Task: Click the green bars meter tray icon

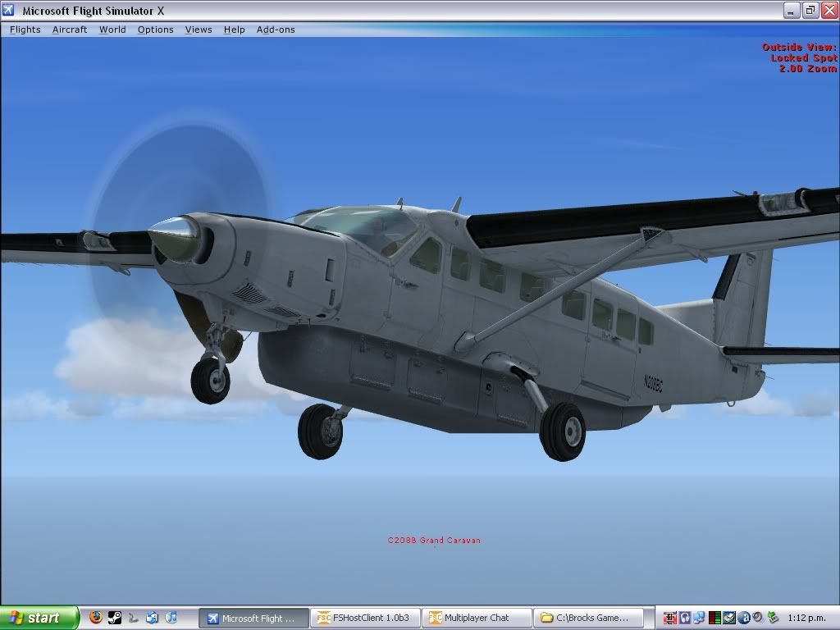Action: point(714,618)
